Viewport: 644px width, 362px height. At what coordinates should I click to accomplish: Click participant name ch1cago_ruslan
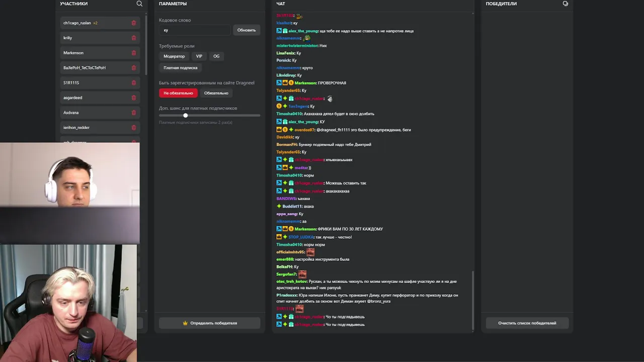[x=77, y=23]
